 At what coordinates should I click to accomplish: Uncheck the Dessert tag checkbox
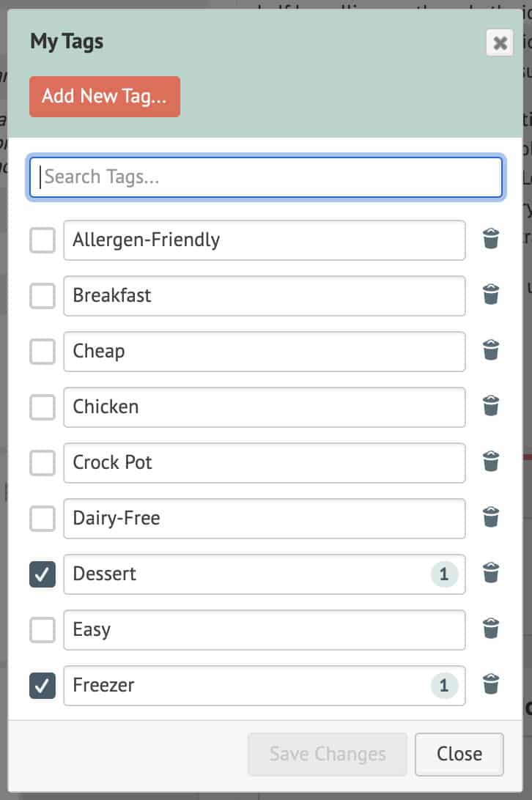[x=43, y=574]
